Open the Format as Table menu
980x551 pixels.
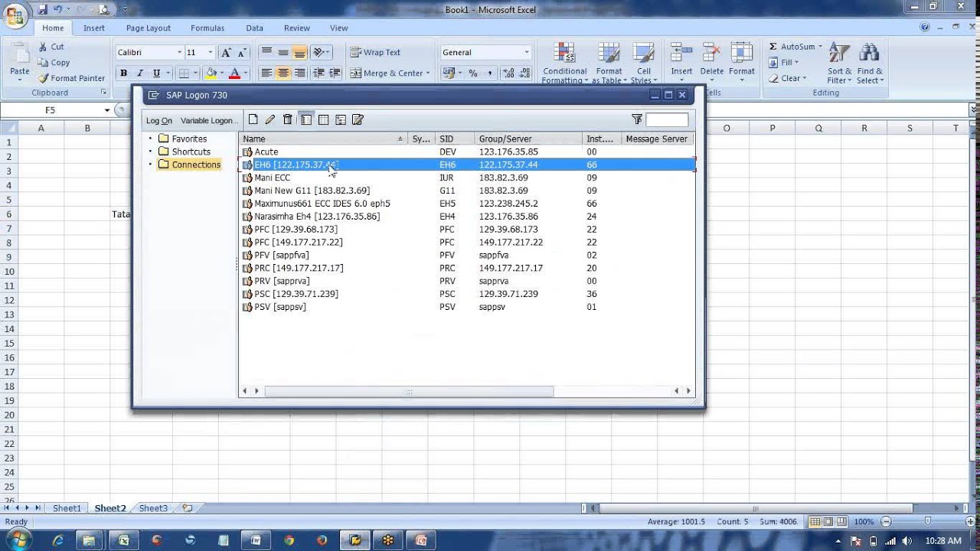tap(609, 63)
